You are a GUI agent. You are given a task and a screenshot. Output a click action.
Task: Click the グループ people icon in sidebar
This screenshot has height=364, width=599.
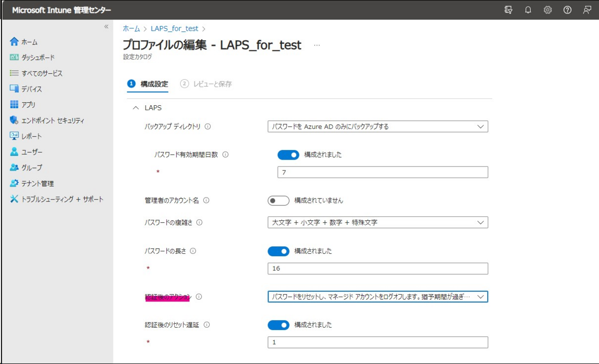point(14,168)
